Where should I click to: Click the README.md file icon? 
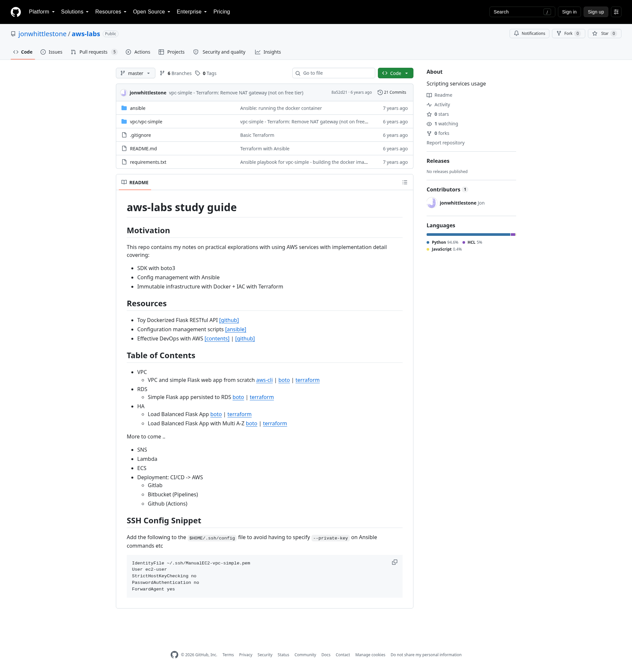[x=124, y=149]
